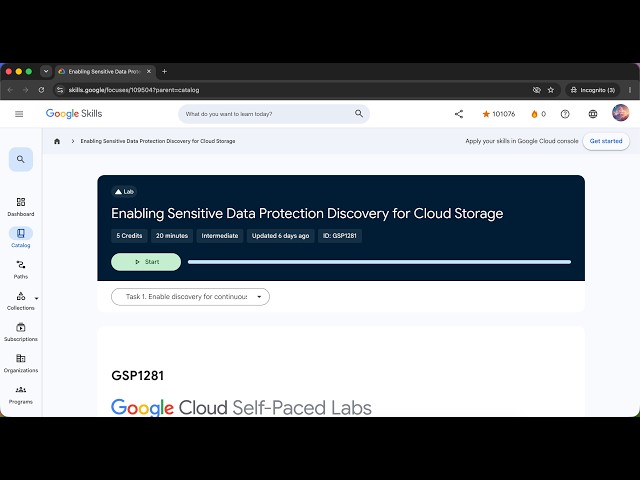
Task: Expand the Collections sidebar arrow
Action: point(37,298)
